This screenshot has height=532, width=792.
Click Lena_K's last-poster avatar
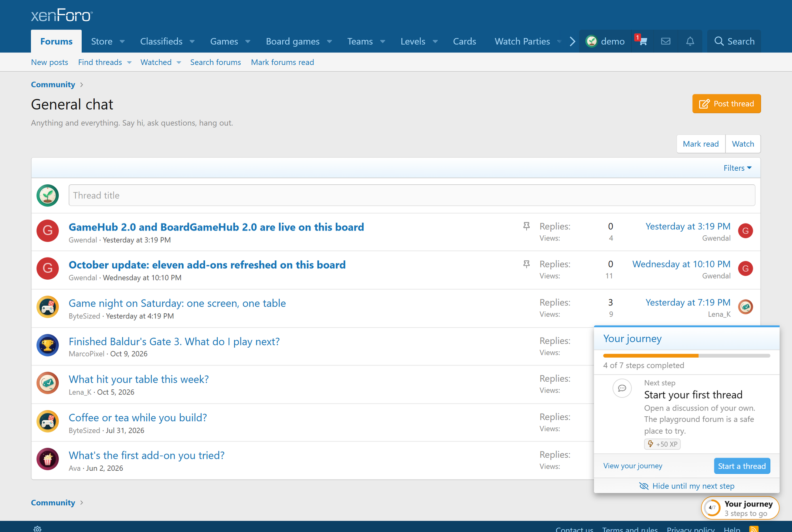pyautogui.click(x=745, y=307)
